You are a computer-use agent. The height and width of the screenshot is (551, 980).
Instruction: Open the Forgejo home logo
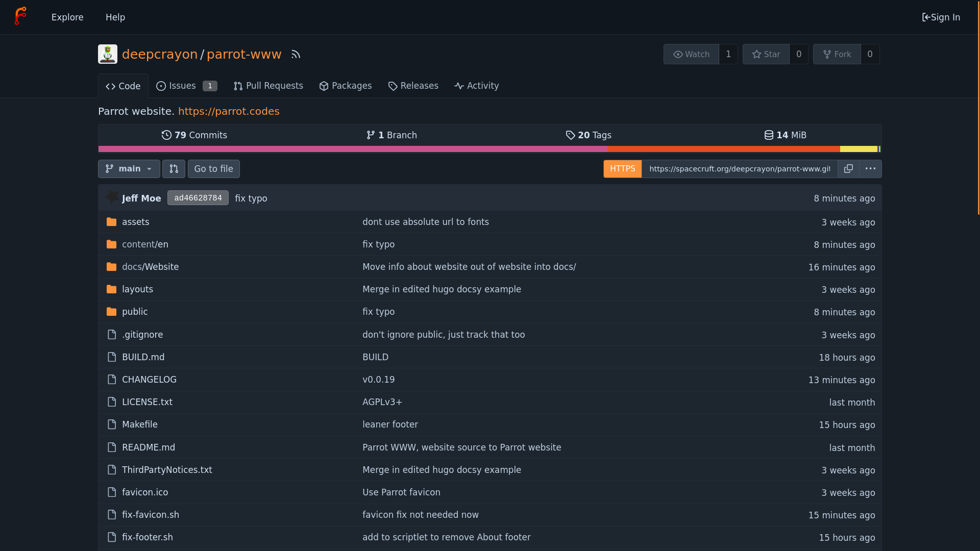(x=20, y=16)
